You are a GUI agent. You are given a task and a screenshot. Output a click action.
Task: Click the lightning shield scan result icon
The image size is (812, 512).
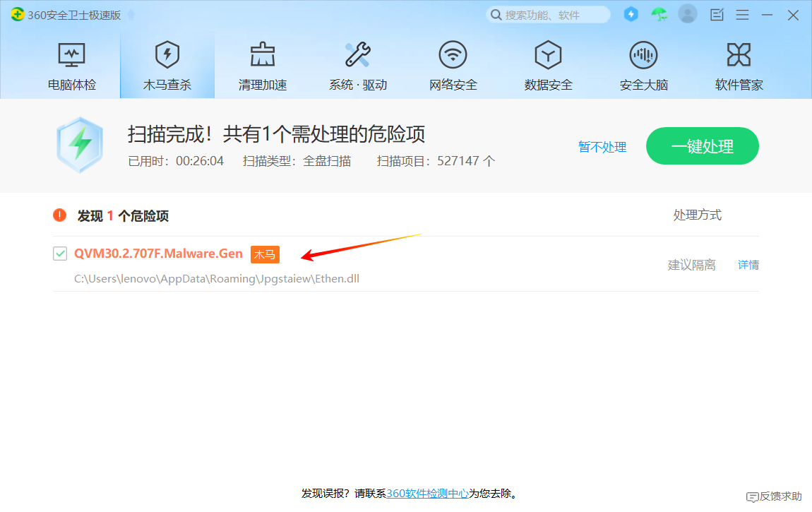pos(80,145)
